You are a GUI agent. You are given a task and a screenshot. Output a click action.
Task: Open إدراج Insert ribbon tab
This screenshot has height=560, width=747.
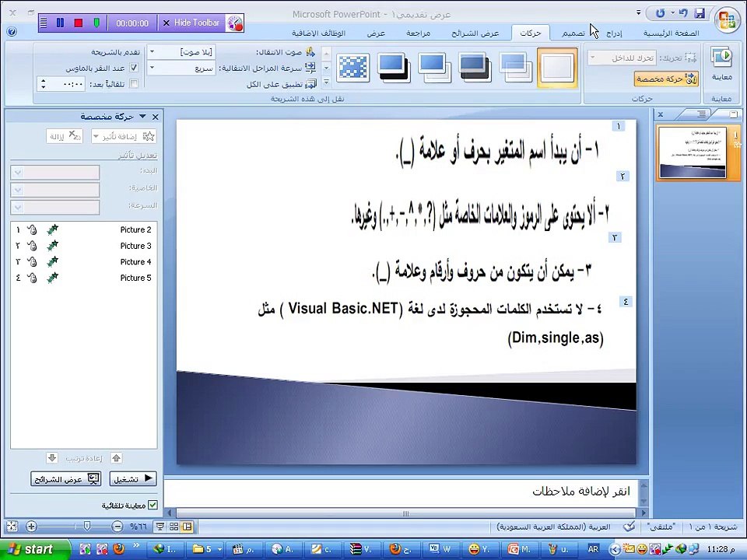(x=614, y=33)
